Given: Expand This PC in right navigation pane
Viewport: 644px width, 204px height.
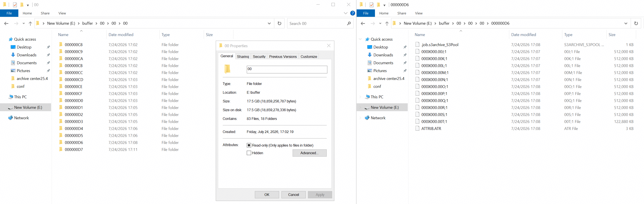Looking at the screenshot, I should [360, 97].
